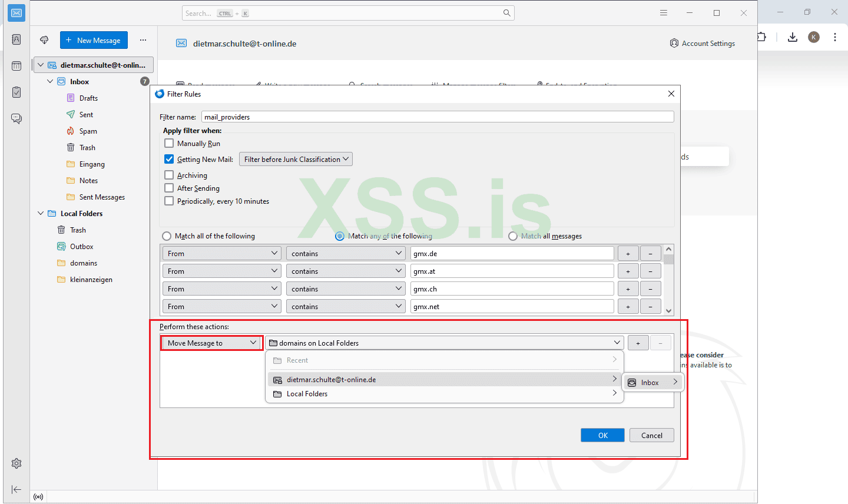Open folder pane options ellipsis menu
Viewport: 848px width, 504px height.
[143, 40]
